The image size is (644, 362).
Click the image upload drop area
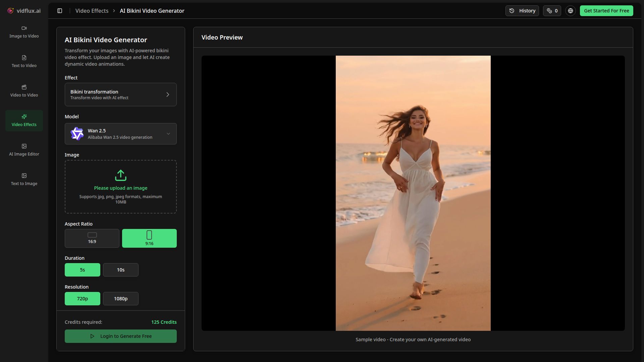coord(121,187)
